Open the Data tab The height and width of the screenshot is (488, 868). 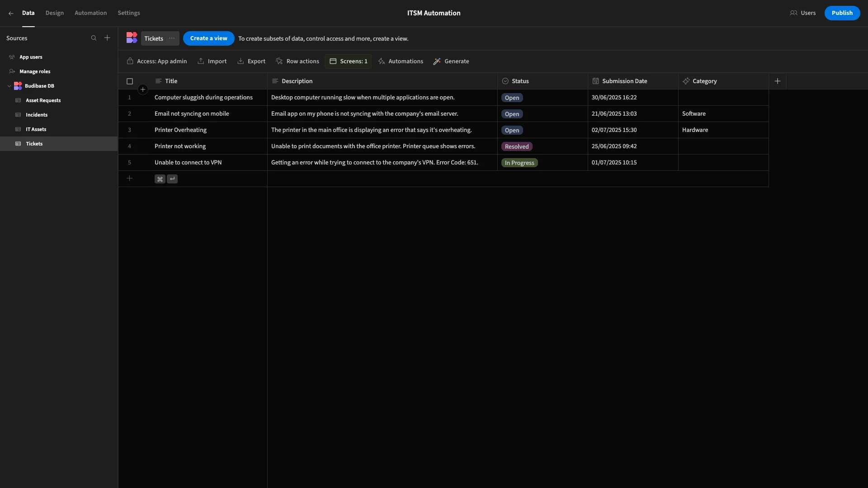coord(28,13)
